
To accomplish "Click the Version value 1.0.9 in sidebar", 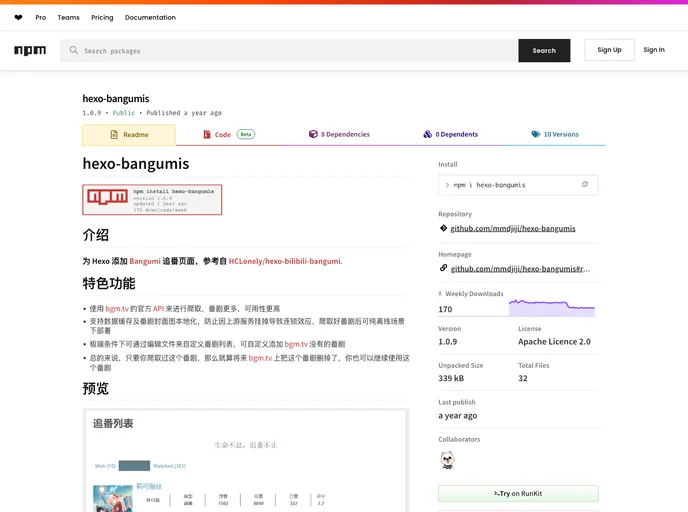I will pyautogui.click(x=448, y=341).
